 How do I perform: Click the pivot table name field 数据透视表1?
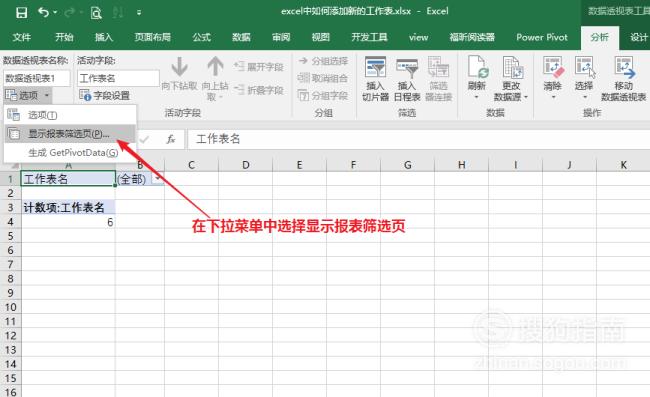(x=37, y=78)
